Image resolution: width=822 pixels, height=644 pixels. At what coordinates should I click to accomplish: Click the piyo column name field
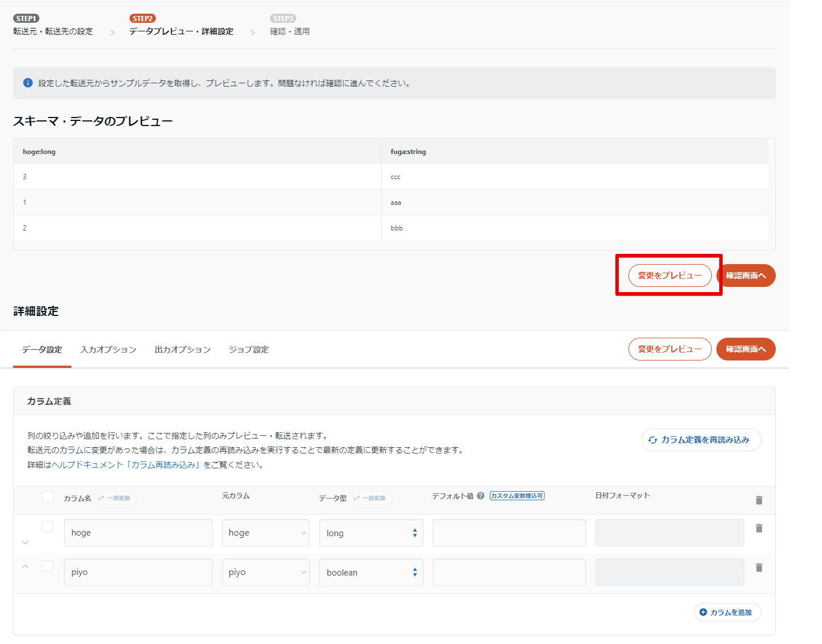[138, 572]
